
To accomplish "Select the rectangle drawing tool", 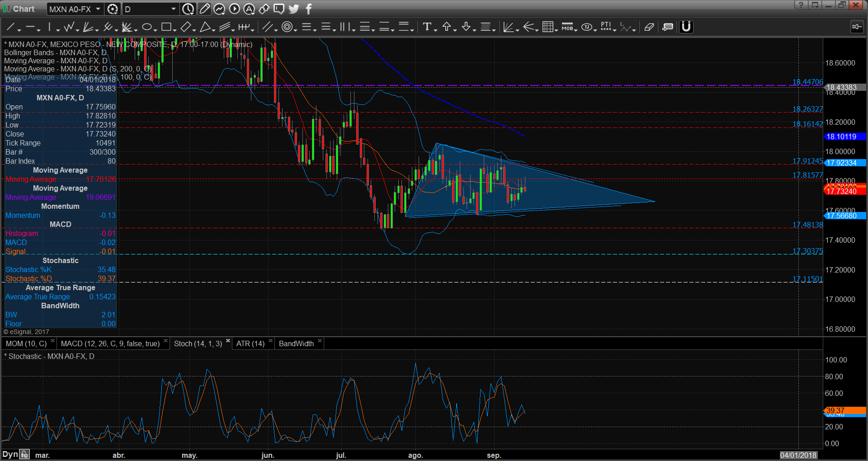I will click(x=166, y=27).
